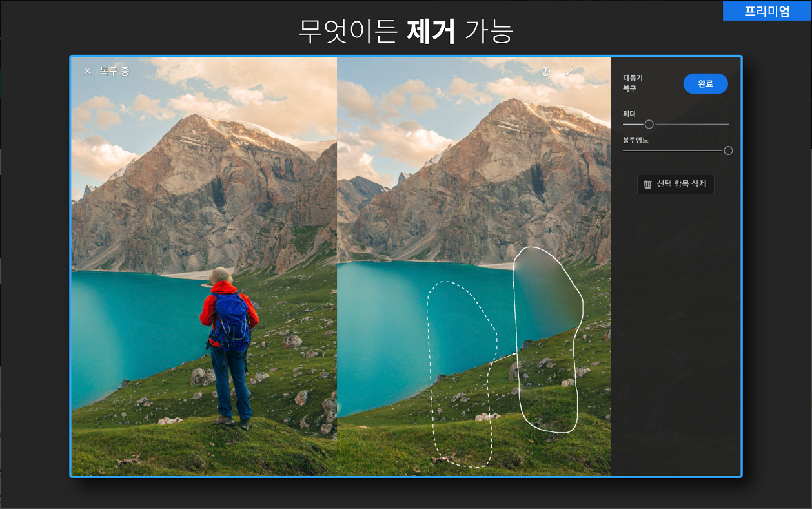Exit 복구 mode via the X icon
Viewport: 812px width, 509px height.
(x=88, y=71)
